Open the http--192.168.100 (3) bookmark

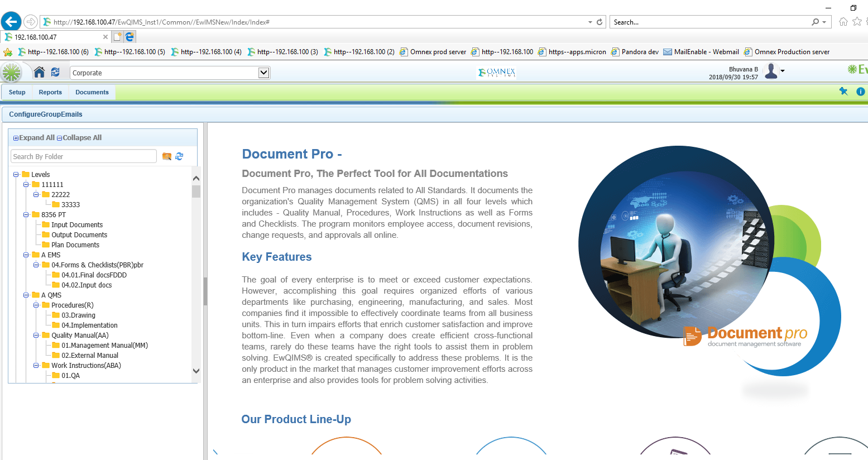point(283,52)
